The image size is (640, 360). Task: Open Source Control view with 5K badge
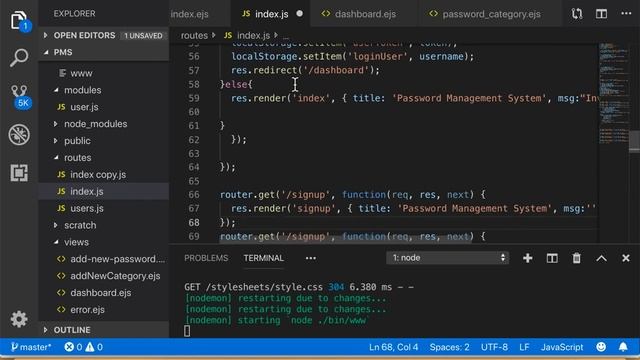coord(19,96)
